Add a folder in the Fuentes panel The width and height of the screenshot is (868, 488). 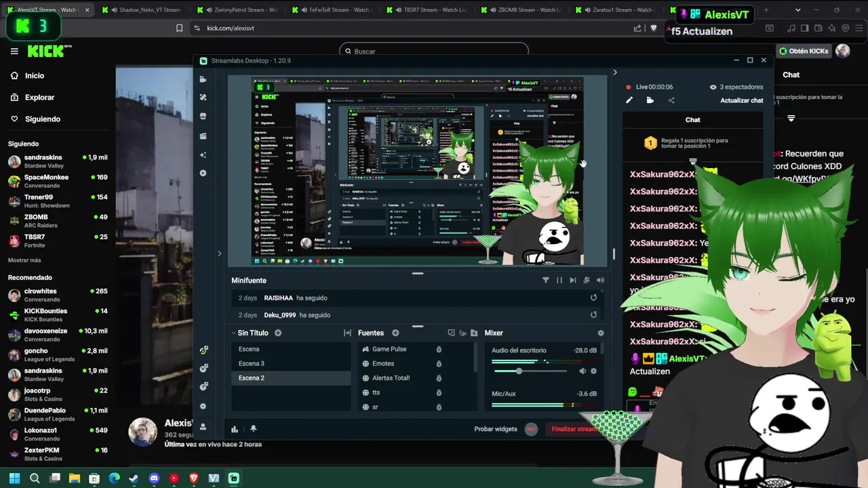[474, 333]
